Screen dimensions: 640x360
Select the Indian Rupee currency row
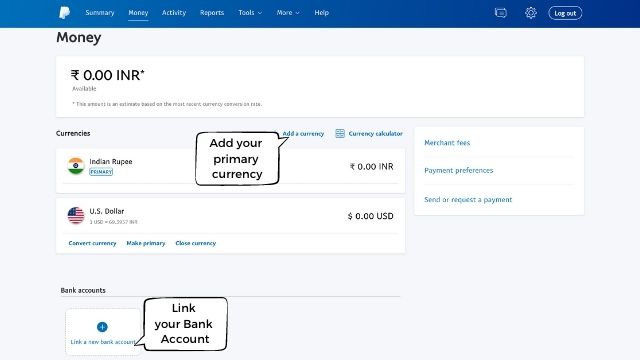pos(231,171)
